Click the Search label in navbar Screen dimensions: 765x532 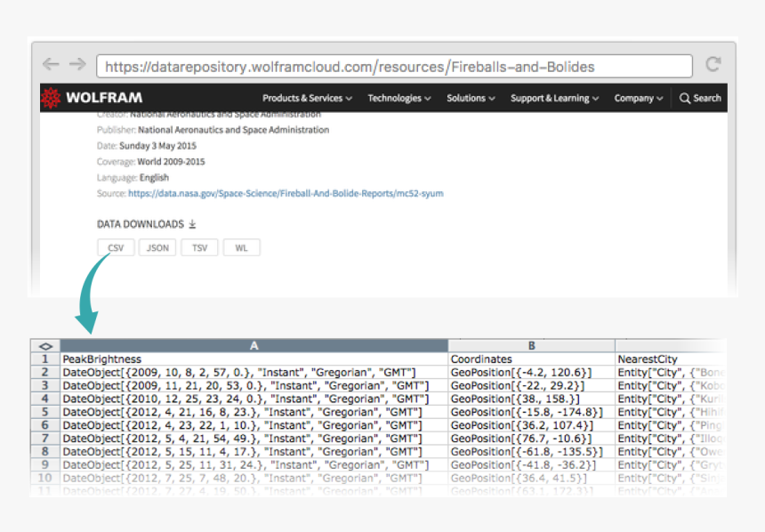coord(707,98)
